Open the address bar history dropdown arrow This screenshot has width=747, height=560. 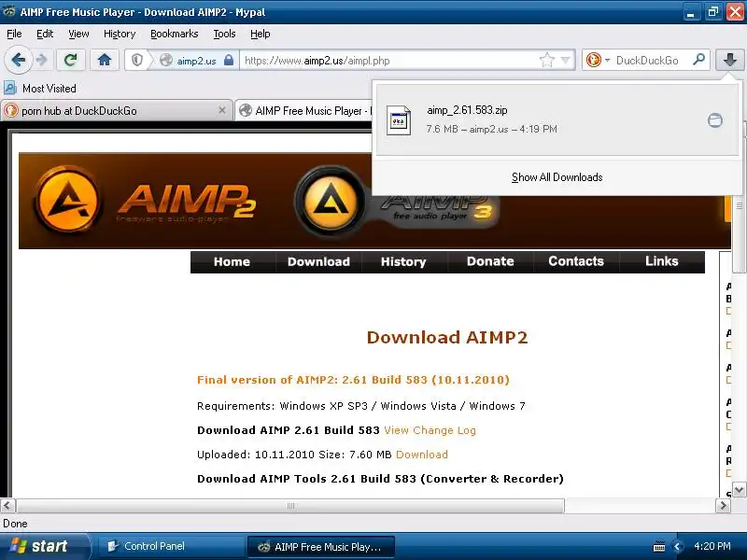(x=566, y=60)
